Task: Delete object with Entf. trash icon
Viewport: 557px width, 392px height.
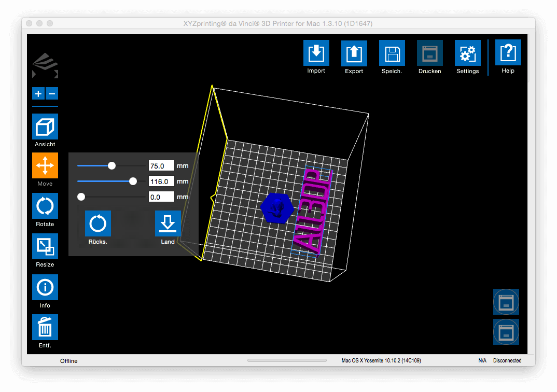Action: pyautogui.click(x=45, y=327)
